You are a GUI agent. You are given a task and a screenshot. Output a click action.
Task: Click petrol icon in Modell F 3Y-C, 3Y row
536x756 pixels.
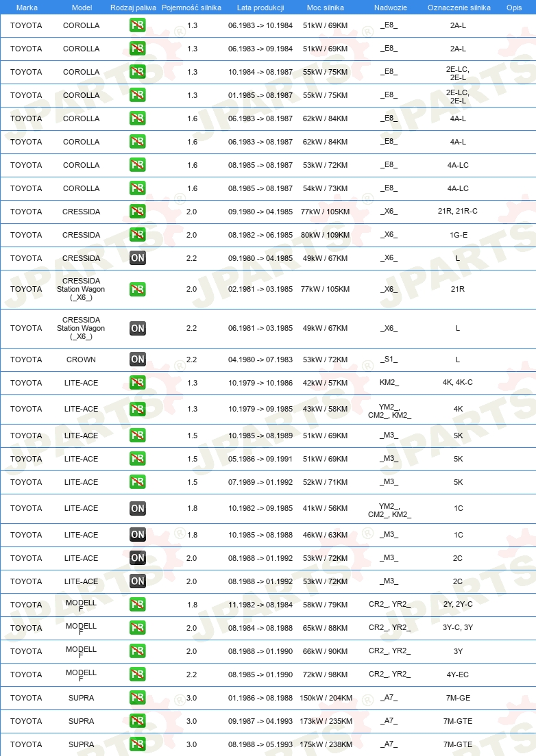(x=138, y=628)
